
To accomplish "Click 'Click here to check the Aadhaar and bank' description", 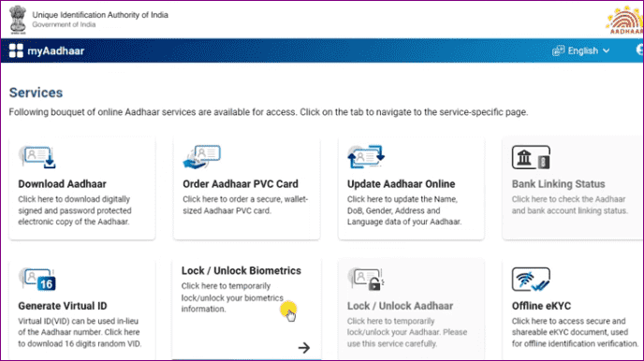I will point(570,205).
